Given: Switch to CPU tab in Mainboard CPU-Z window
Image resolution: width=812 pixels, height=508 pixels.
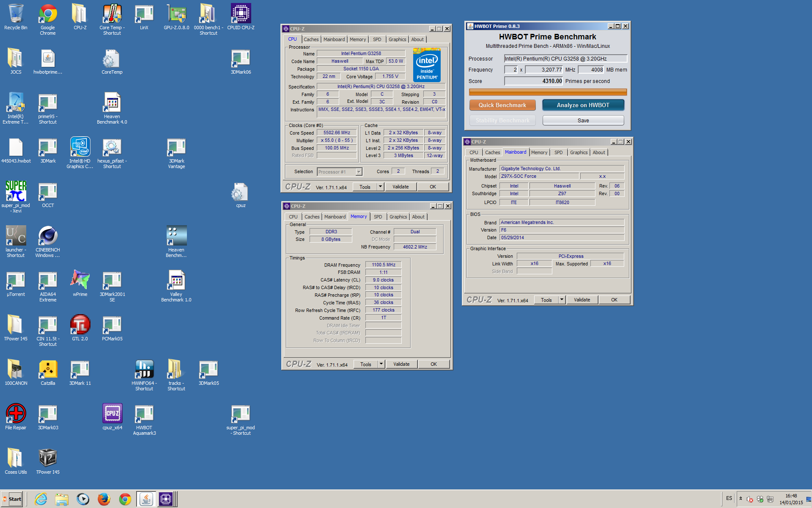Looking at the screenshot, I should (x=474, y=152).
